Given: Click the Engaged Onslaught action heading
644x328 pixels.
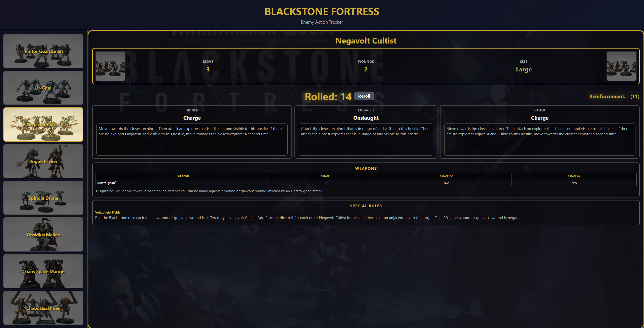Looking at the screenshot, I should (x=366, y=118).
